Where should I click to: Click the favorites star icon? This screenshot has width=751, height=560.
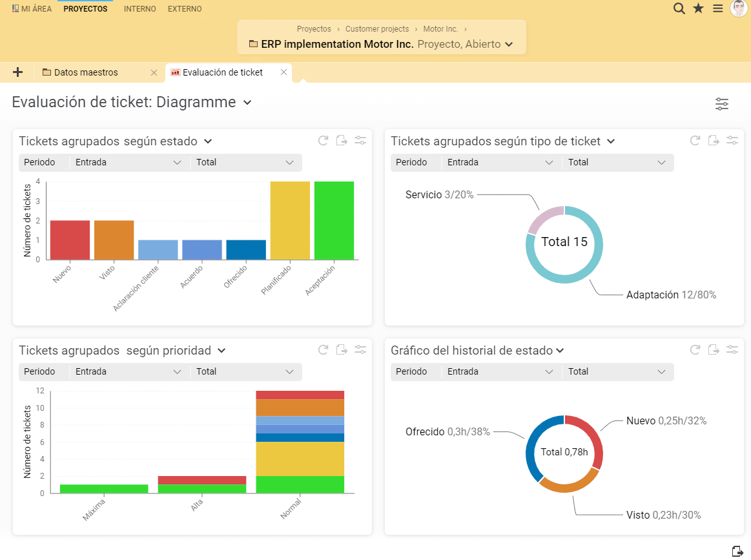coord(698,8)
